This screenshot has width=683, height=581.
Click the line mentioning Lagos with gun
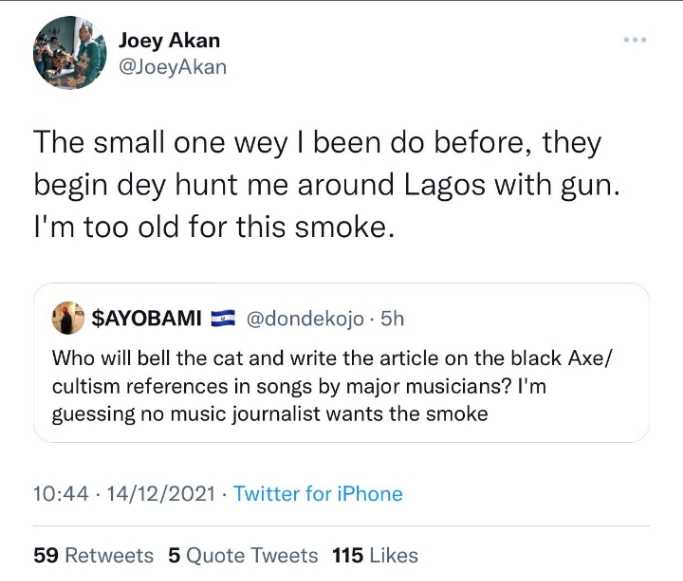click(326, 184)
